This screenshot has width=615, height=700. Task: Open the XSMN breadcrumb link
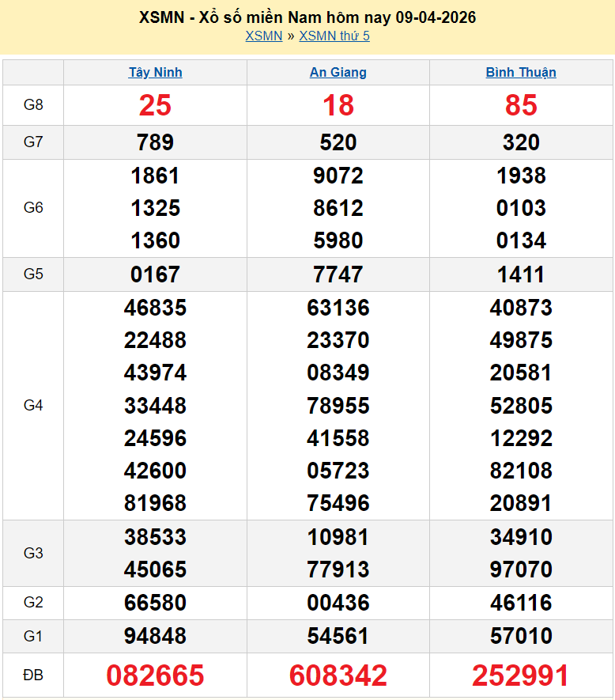point(263,36)
